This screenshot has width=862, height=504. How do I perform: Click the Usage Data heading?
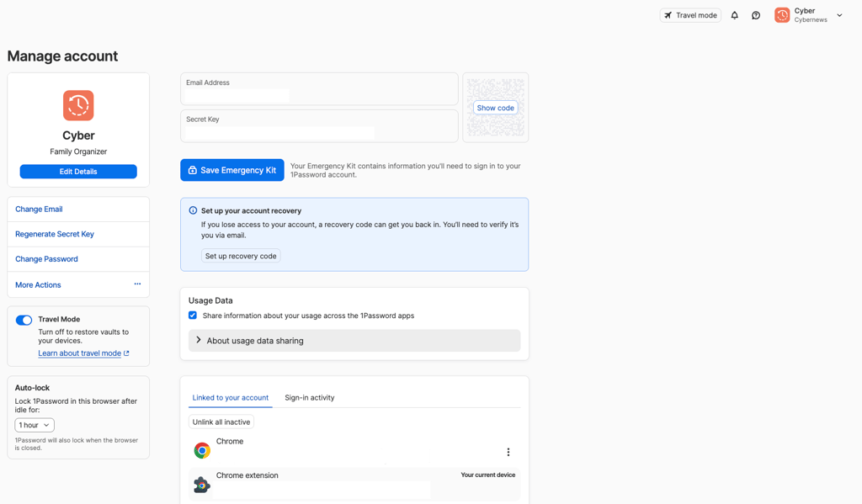[x=210, y=300]
